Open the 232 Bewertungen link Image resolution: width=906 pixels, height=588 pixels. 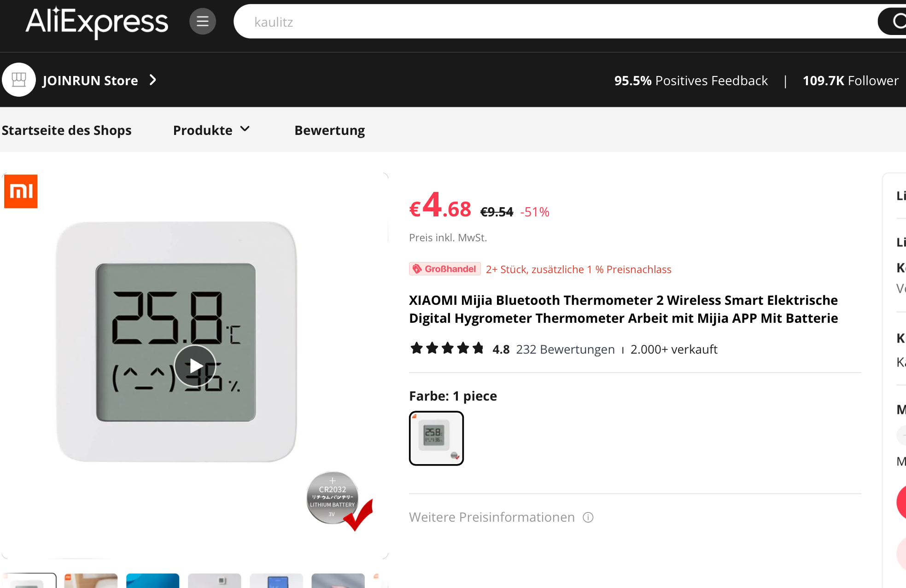click(565, 349)
